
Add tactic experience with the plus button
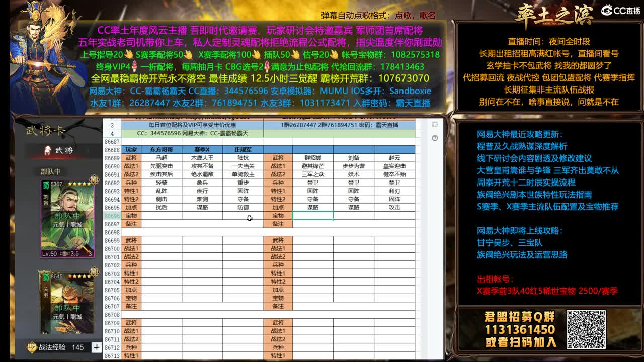click(96, 347)
